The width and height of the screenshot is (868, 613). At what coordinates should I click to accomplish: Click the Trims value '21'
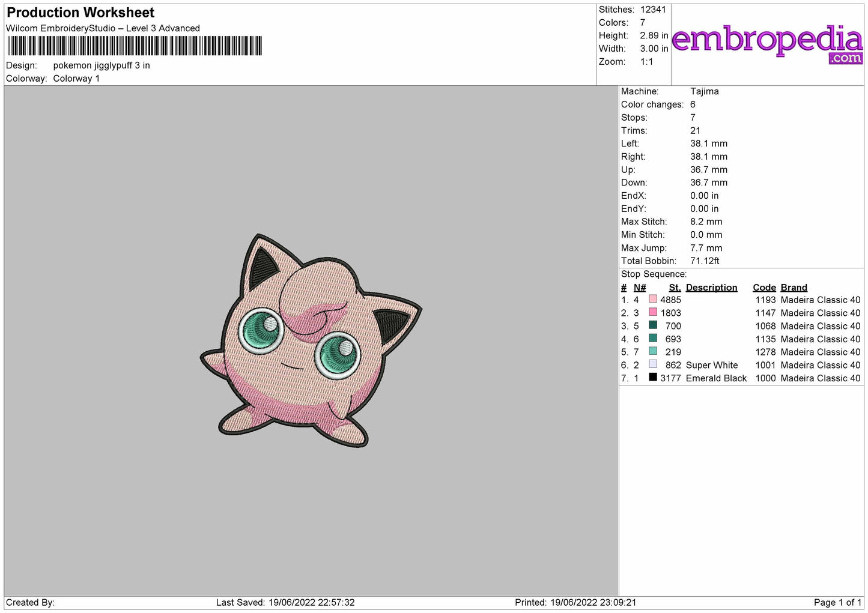pyautogui.click(x=696, y=130)
